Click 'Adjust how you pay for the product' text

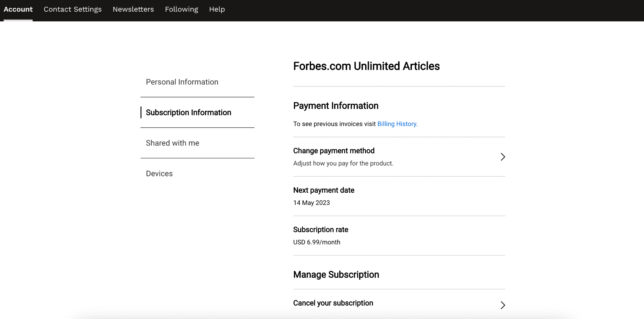point(343,163)
